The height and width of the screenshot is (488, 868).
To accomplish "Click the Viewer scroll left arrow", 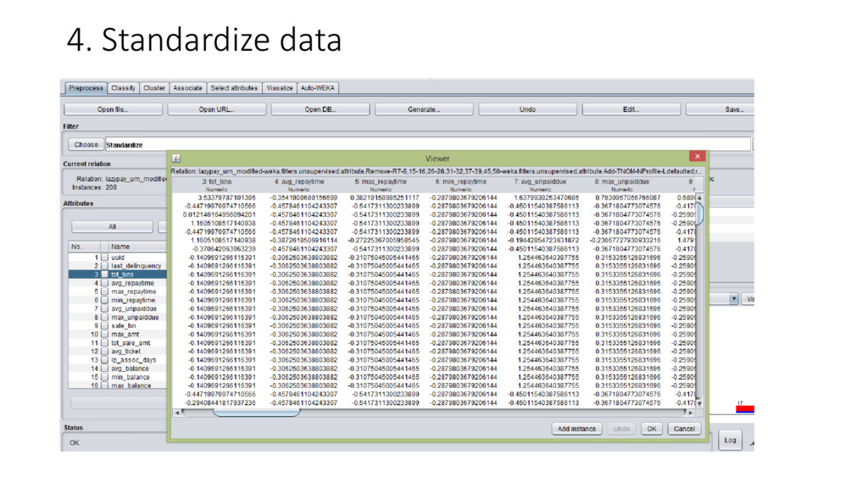I will pyautogui.click(x=176, y=413).
